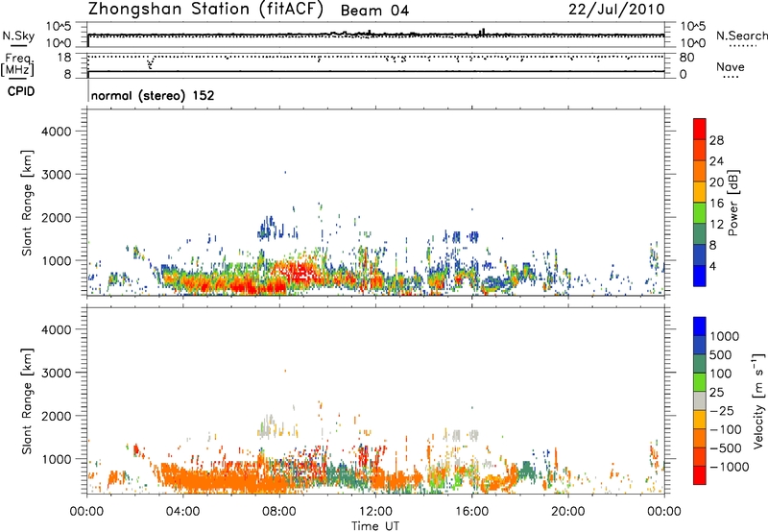Click '4000' on the power panel range axis
Viewport: 768px width, 532px height.
point(56,132)
